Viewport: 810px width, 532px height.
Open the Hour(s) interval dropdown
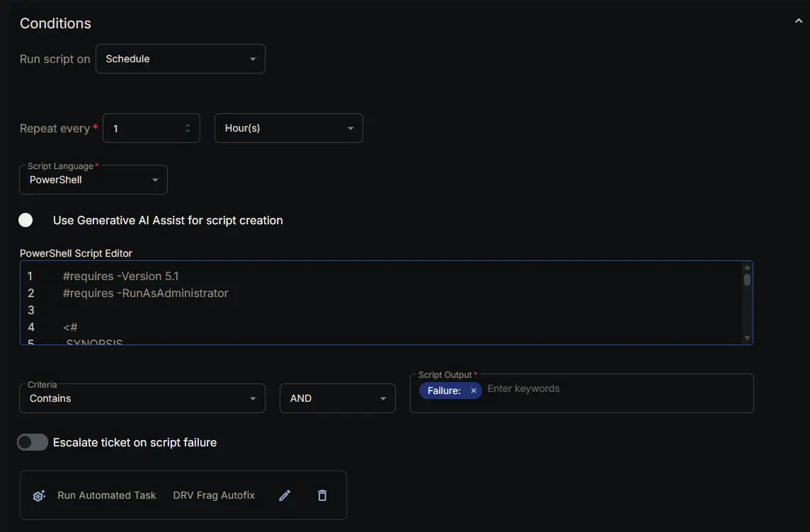click(x=289, y=128)
